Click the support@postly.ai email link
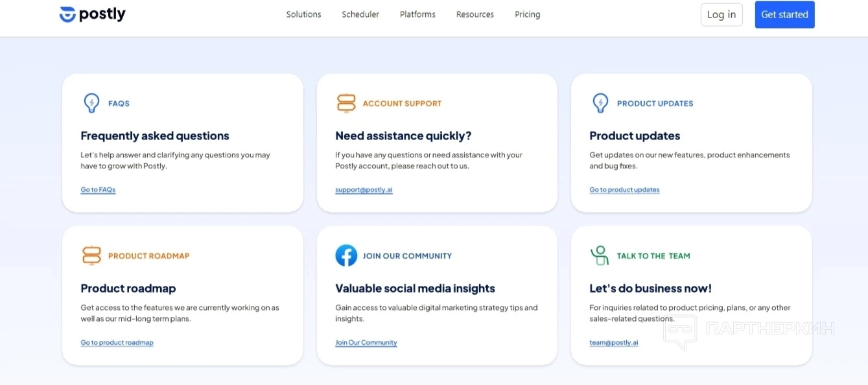The height and width of the screenshot is (385, 868). [364, 190]
